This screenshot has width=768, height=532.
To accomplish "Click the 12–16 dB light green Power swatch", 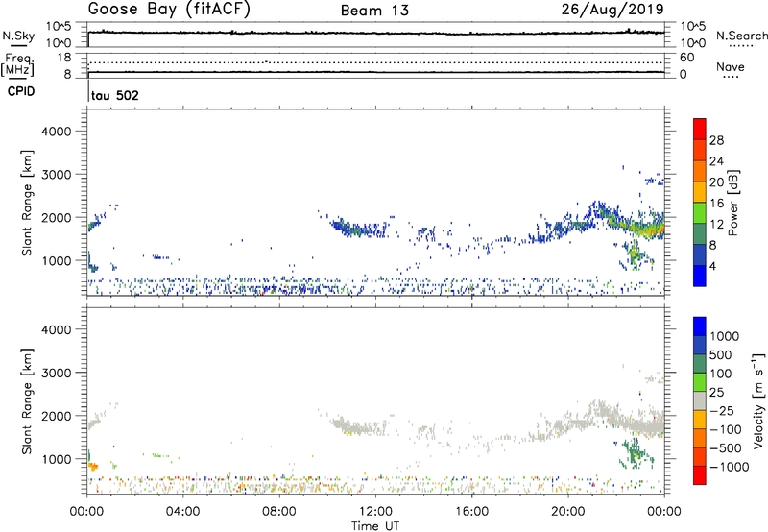I will (700, 212).
